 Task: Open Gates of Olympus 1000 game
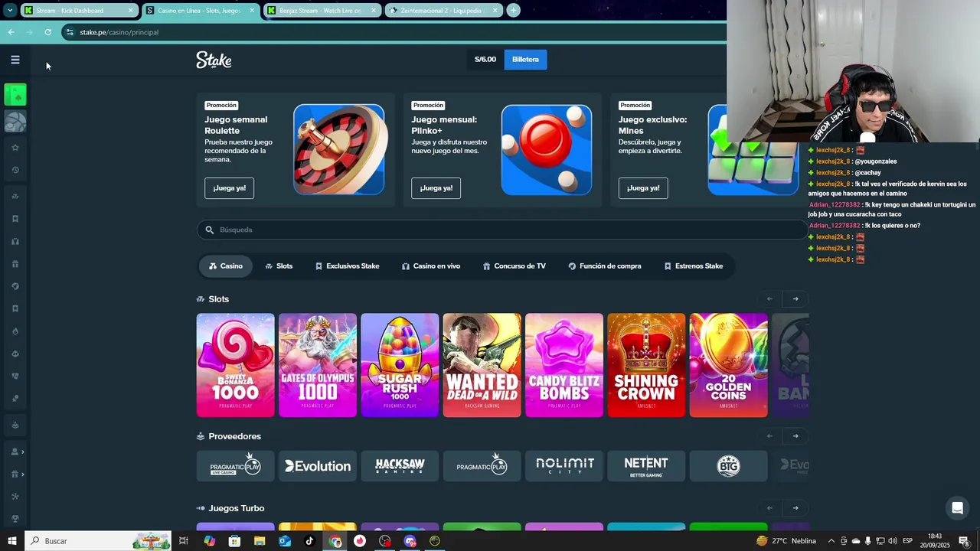318,365
